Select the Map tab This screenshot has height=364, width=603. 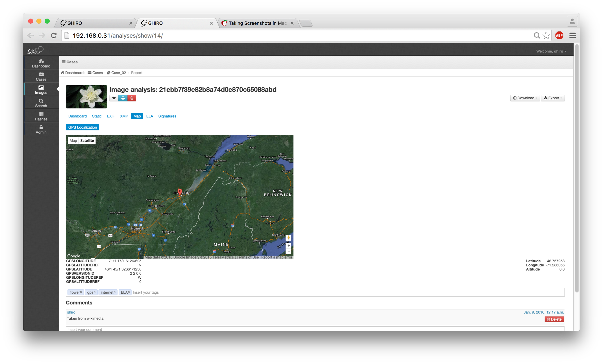click(x=137, y=116)
